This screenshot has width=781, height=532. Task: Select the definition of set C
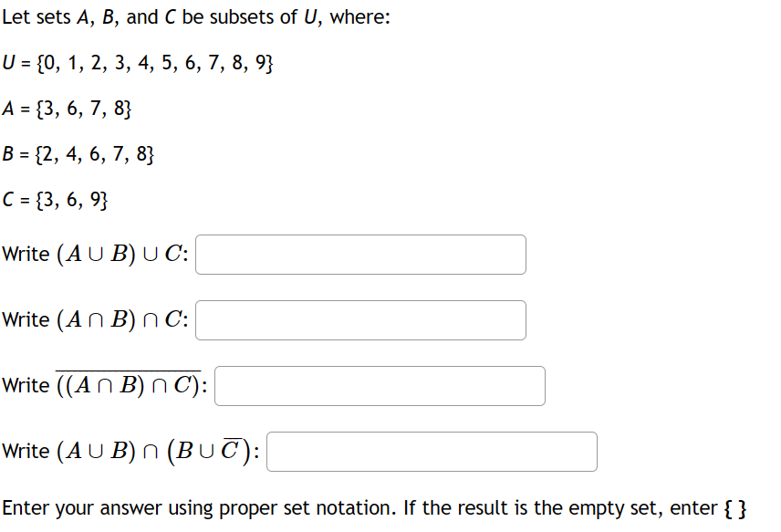point(57,200)
